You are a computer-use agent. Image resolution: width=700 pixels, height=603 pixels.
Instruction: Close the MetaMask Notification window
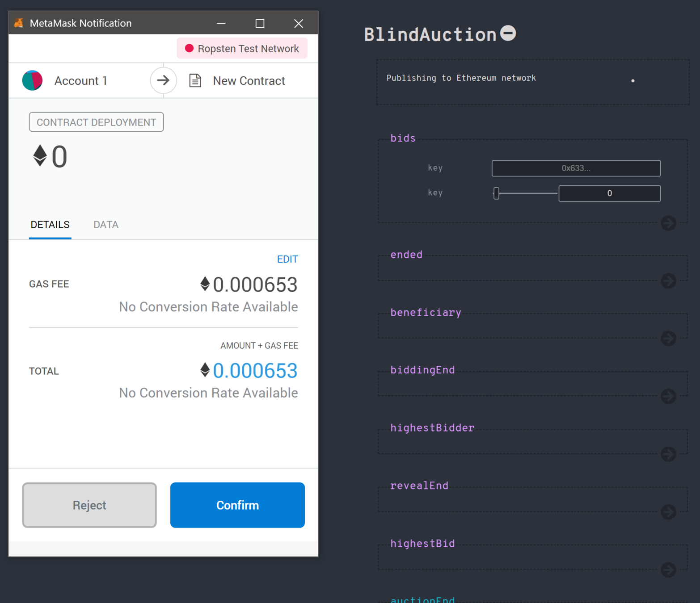click(x=299, y=23)
